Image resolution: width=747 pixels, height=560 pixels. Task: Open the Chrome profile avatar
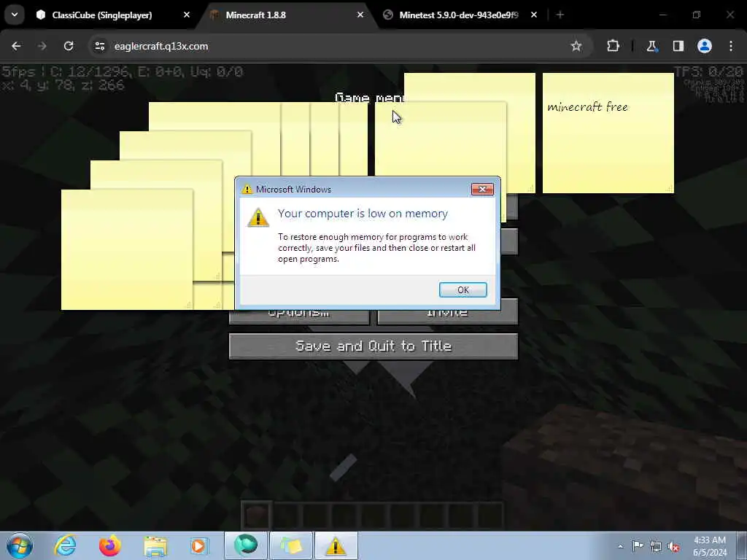(x=705, y=46)
